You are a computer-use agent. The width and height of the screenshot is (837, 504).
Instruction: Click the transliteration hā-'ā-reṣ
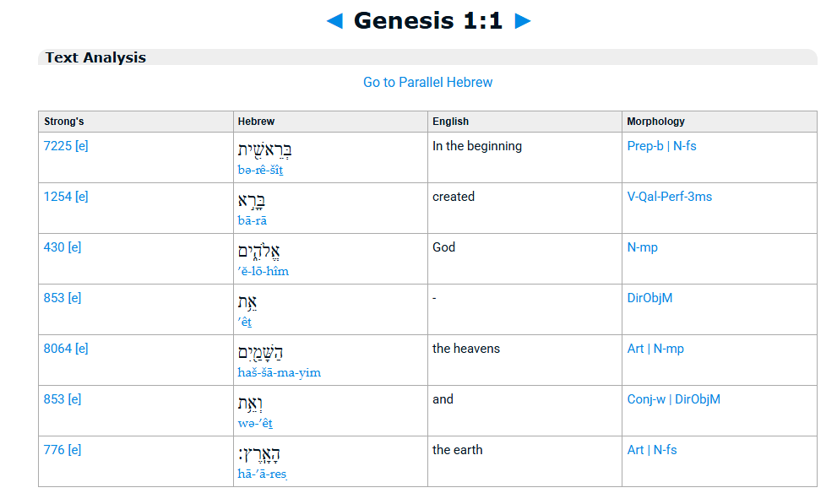click(x=262, y=474)
